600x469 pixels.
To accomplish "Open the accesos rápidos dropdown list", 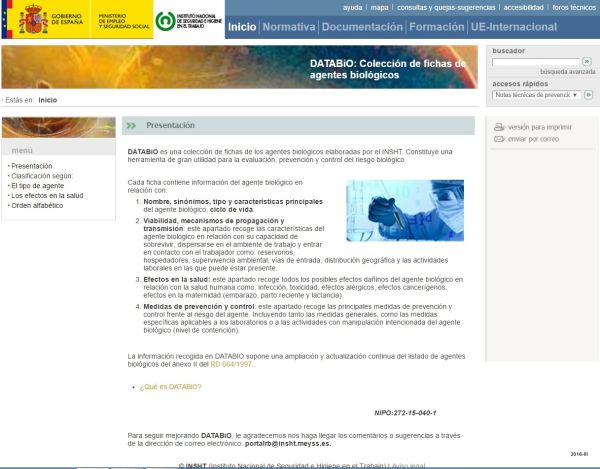I will point(536,95).
